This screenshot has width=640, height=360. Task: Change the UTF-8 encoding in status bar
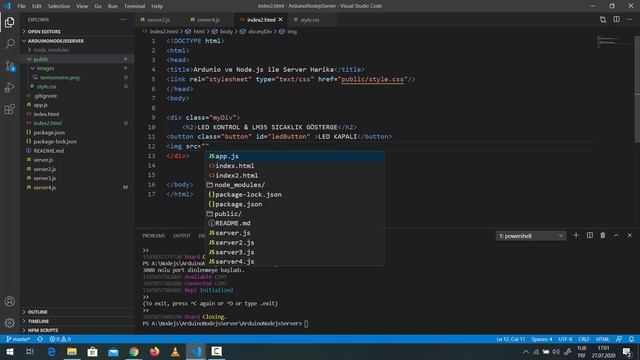click(565, 339)
